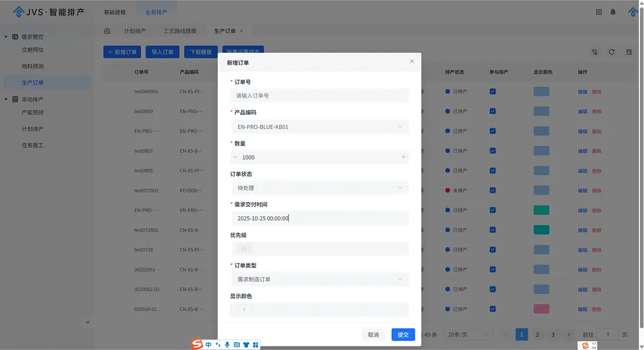Click the 提交 button
The image size is (644, 350).
pos(403,335)
